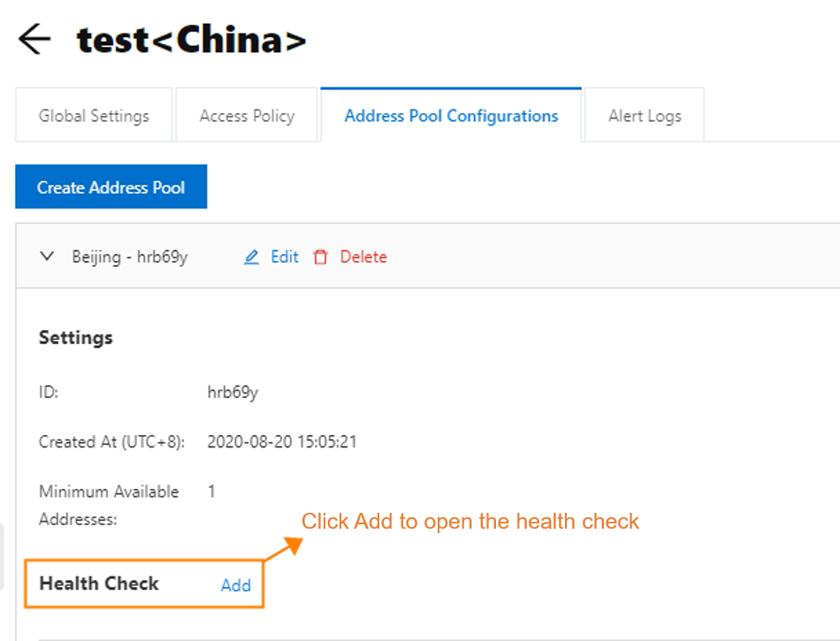This screenshot has width=840, height=641.
Task: Click the pencil icon beside Edit
Action: tap(251, 257)
